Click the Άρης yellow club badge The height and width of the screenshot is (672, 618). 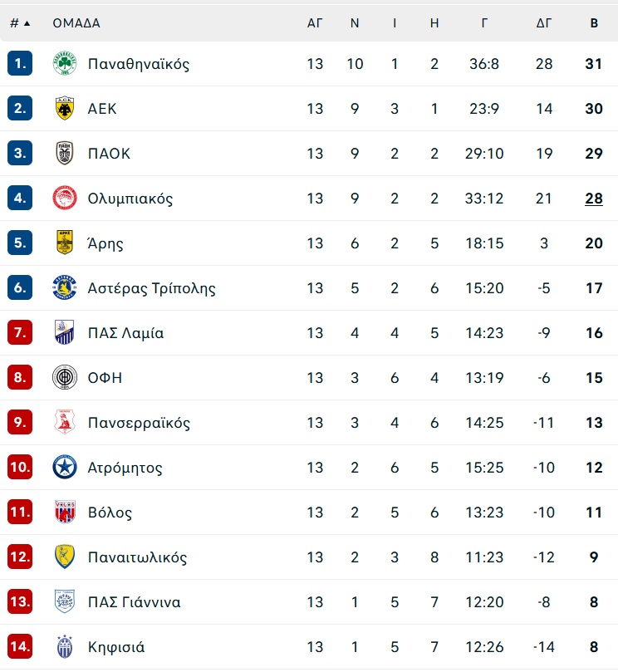[x=65, y=243]
